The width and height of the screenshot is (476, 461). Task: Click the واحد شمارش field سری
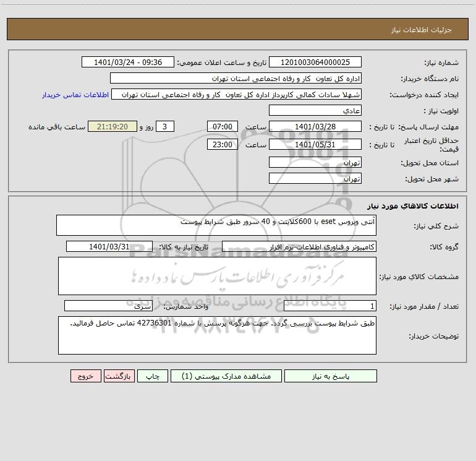[108, 306]
